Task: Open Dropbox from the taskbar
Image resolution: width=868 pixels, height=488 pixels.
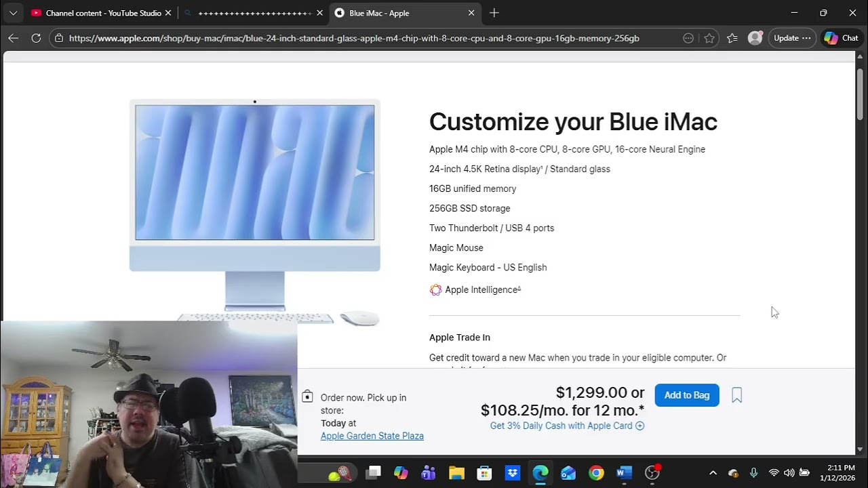Action: (x=513, y=472)
